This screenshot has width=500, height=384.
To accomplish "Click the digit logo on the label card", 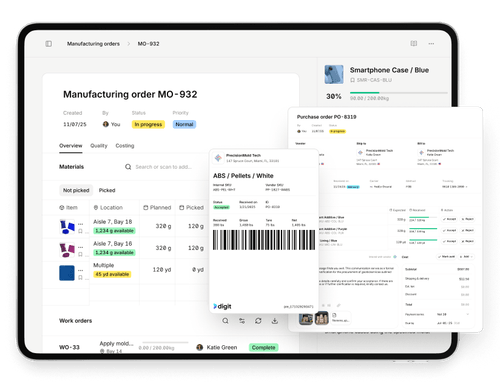I will [x=222, y=306].
